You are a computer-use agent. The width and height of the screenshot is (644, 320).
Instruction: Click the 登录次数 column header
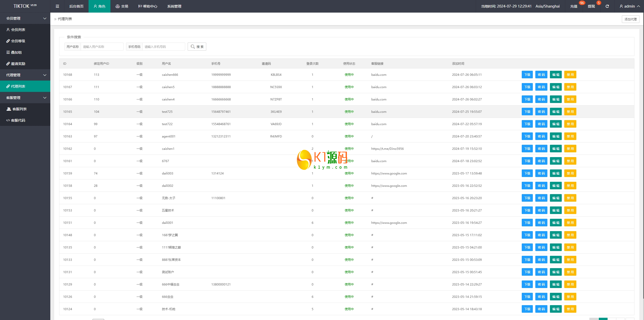pos(312,64)
